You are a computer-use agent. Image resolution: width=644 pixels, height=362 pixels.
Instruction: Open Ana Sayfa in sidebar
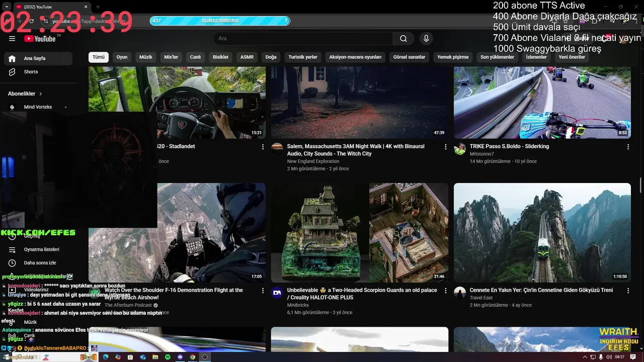coord(38,58)
